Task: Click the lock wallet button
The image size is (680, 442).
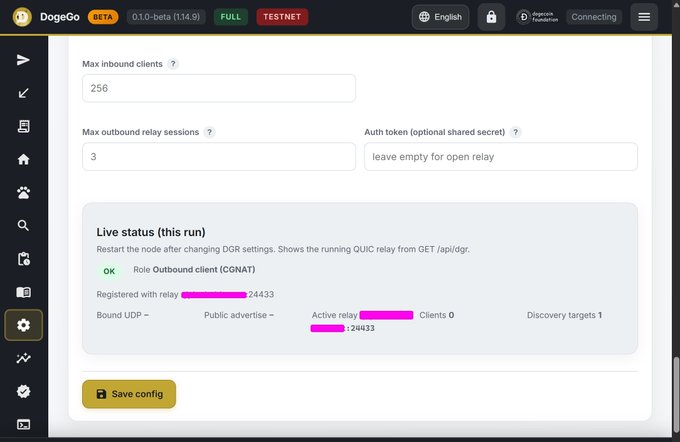Action: 491,17
